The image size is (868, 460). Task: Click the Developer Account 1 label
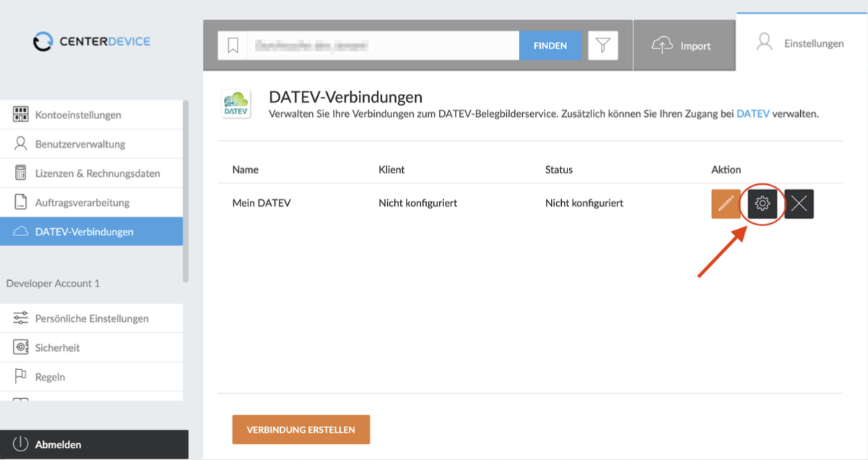[x=53, y=283]
